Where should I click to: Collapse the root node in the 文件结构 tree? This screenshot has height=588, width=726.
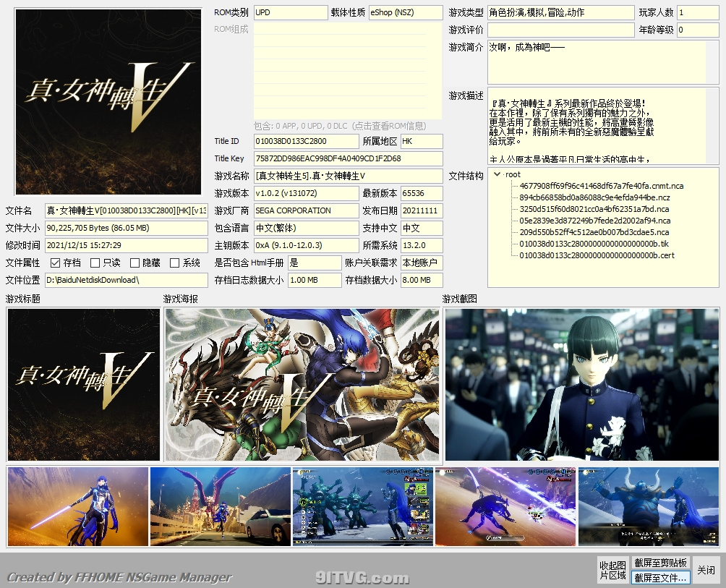[x=498, y=174]
